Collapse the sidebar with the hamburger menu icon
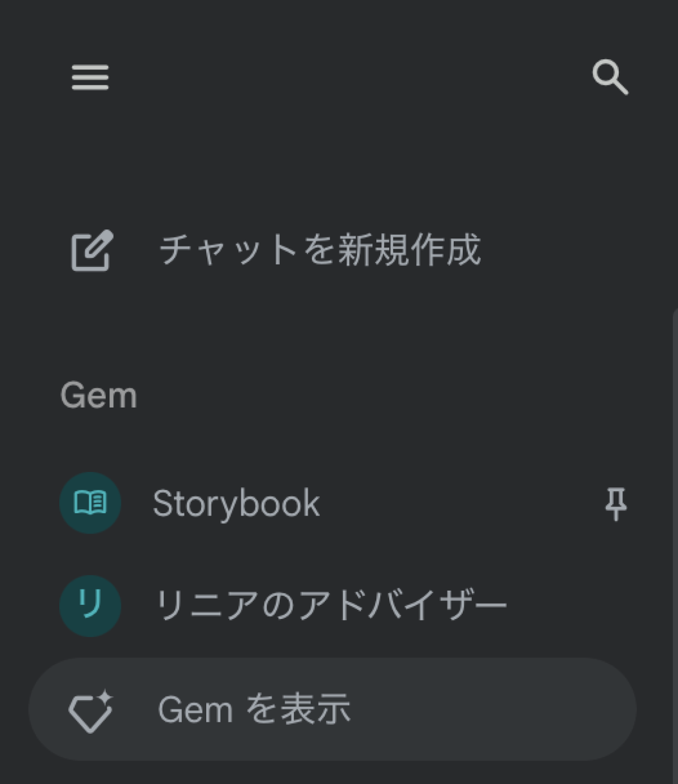 (x=90, y=77)
